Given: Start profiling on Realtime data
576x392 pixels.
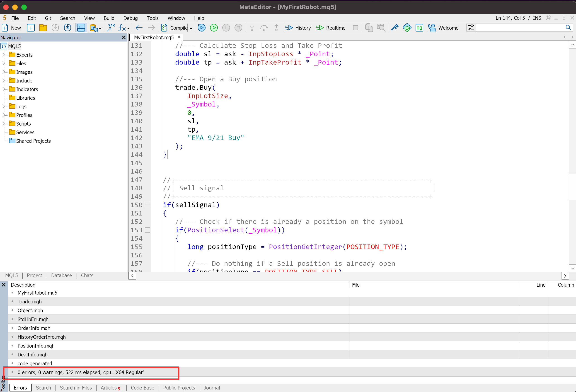Looking at the screenshot, I should 331,28.
